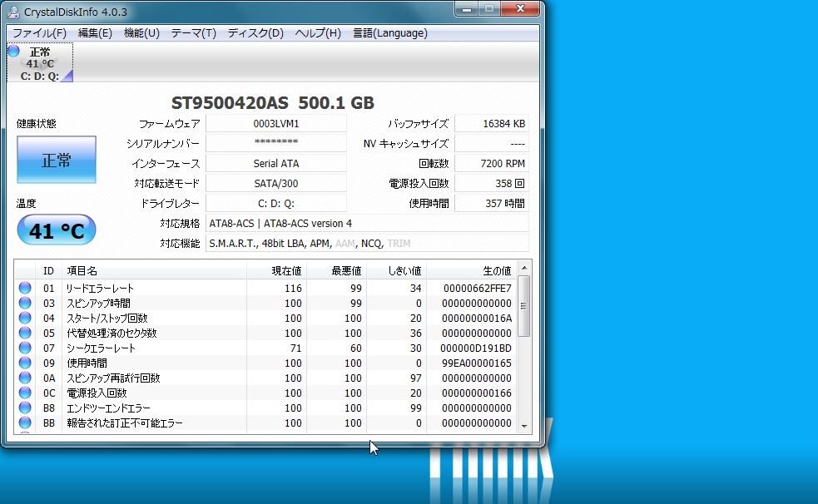This screenshot has width=818, height=504.
Task: Open the 機能(U) menu
Action: 141,33
